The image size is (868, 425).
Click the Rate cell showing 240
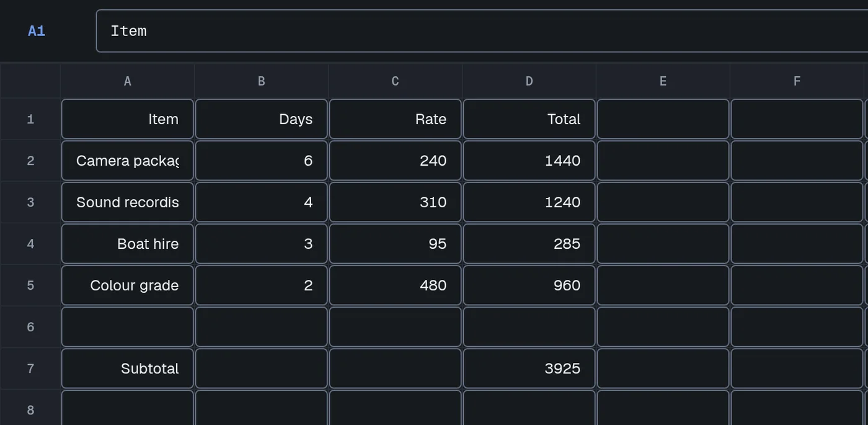[x=396, y=161]
